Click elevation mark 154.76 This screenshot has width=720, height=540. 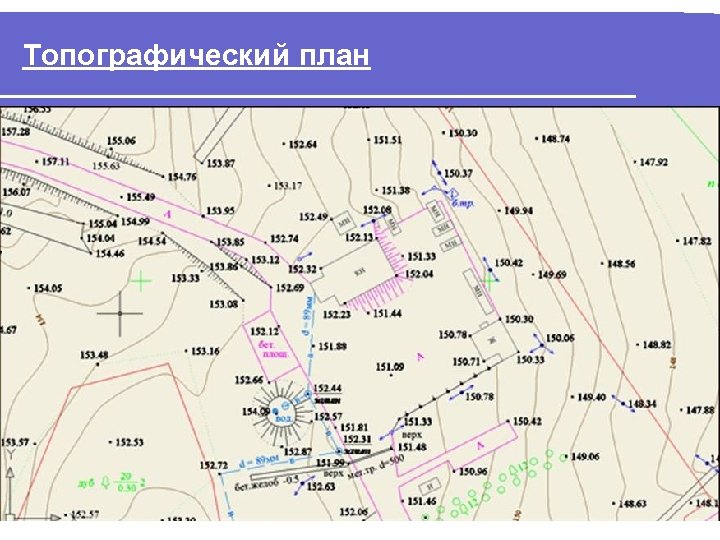pyautogui.click(x=182, y=177)
